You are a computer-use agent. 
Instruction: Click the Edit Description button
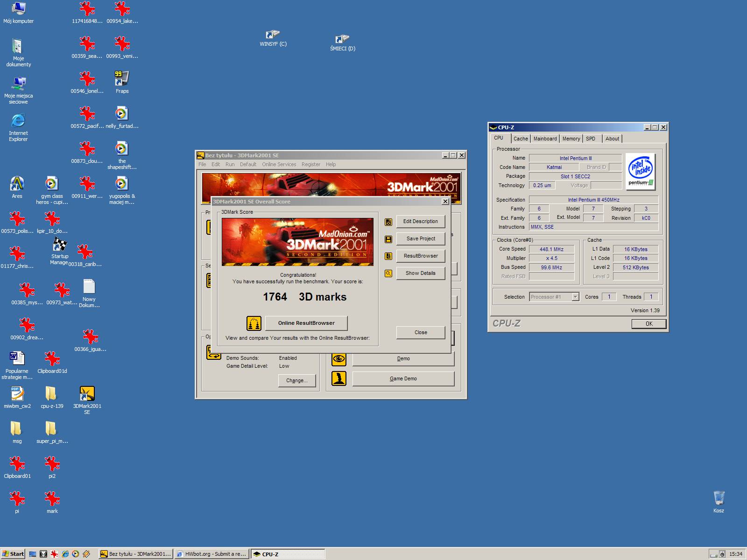tap(420, 222)
